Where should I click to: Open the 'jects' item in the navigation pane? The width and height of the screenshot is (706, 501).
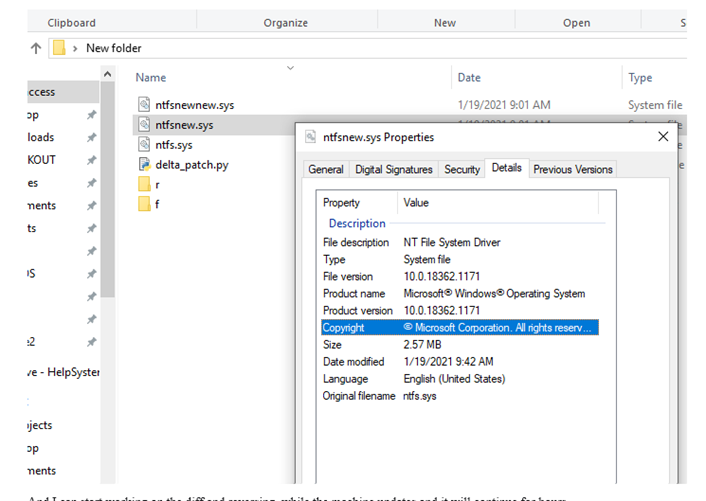click(x=40, y=425)
